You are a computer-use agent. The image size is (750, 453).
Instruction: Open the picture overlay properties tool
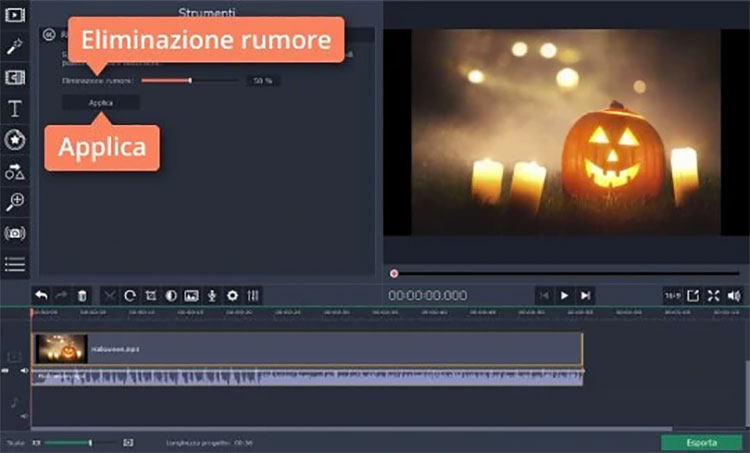coord(191,296)
